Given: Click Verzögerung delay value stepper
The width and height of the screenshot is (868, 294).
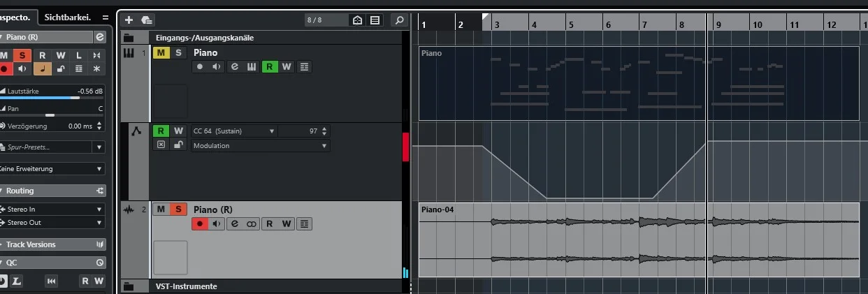Looking at the screenshot, I should click(x=99, y=126).
